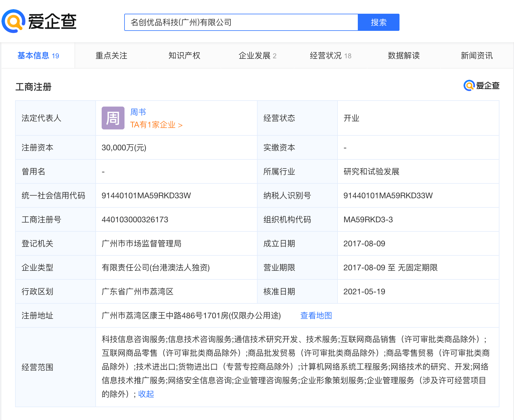Viewport: 514px width, 420px height.
Task: Click the unified credit code 91440101MA59RKD33W
Action: tap(146, 195)
